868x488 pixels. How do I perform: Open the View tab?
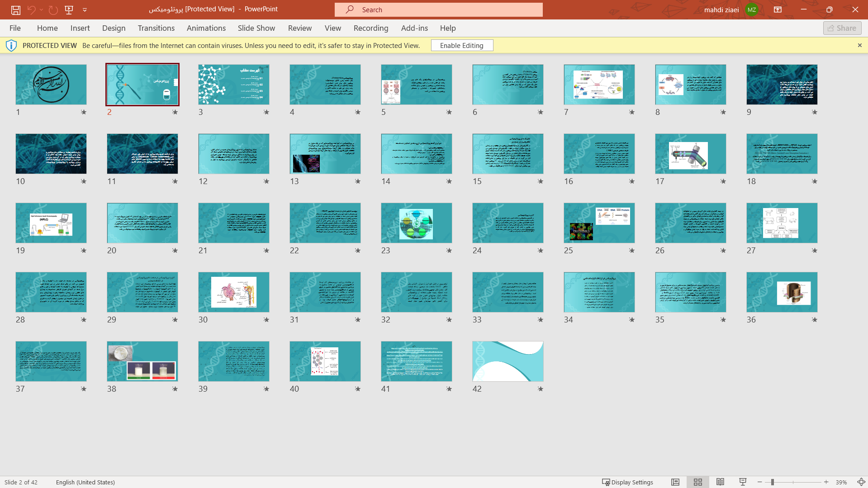pos(333,28)
